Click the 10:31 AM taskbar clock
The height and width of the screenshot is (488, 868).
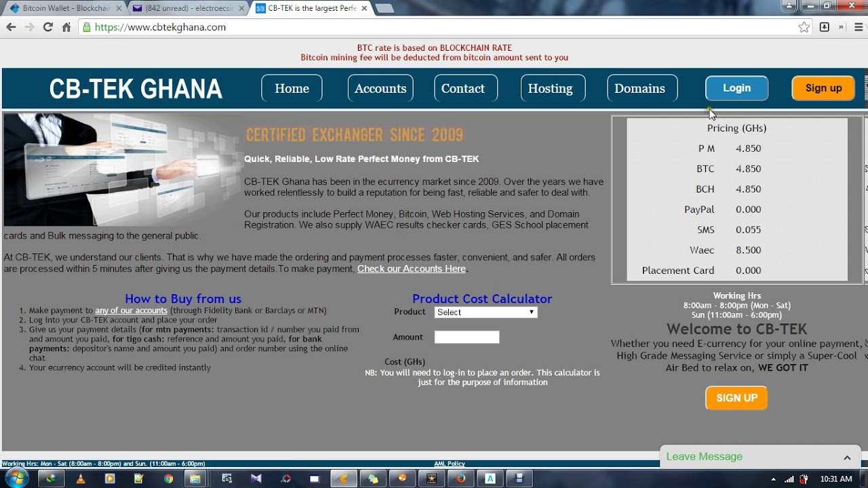click(x=835, y=479)
